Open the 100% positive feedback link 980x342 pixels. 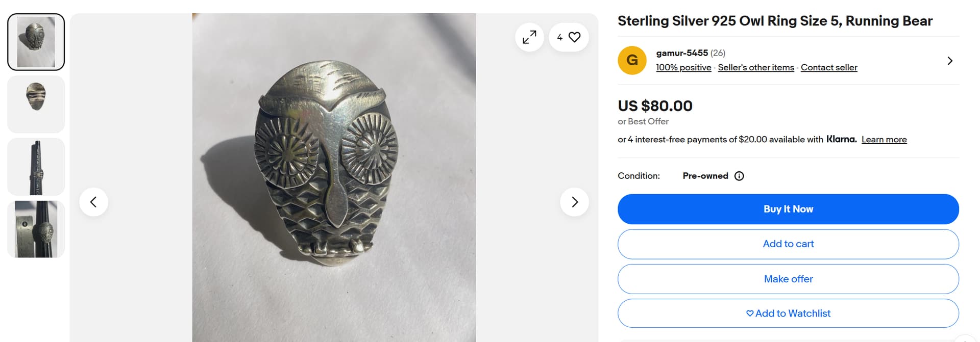tap(683, 67)
